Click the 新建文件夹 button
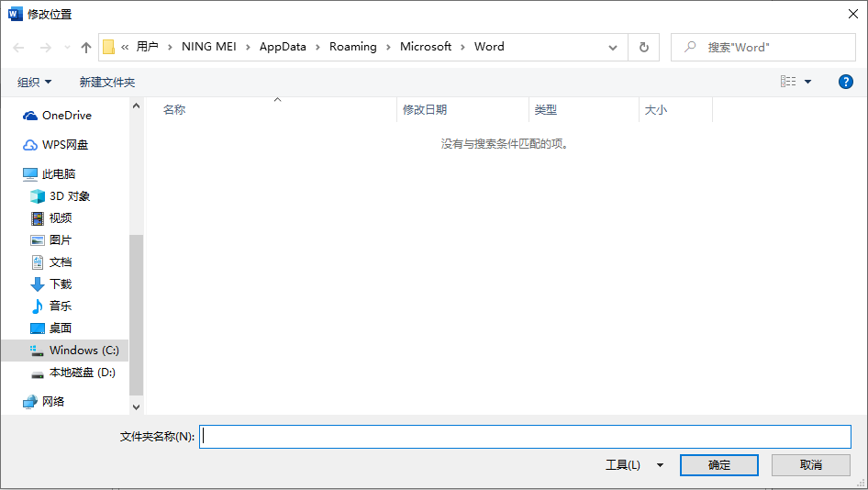 coord(107,83)
